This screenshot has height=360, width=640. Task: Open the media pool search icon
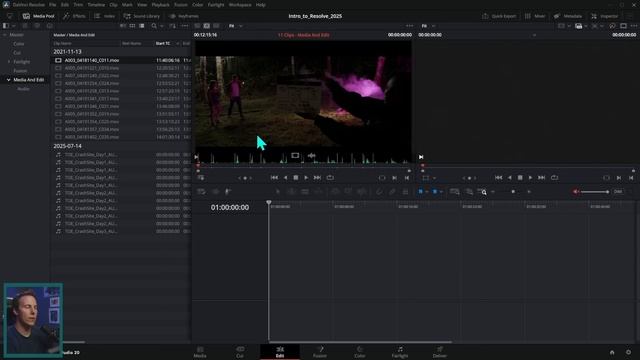(x=154, y=26)
